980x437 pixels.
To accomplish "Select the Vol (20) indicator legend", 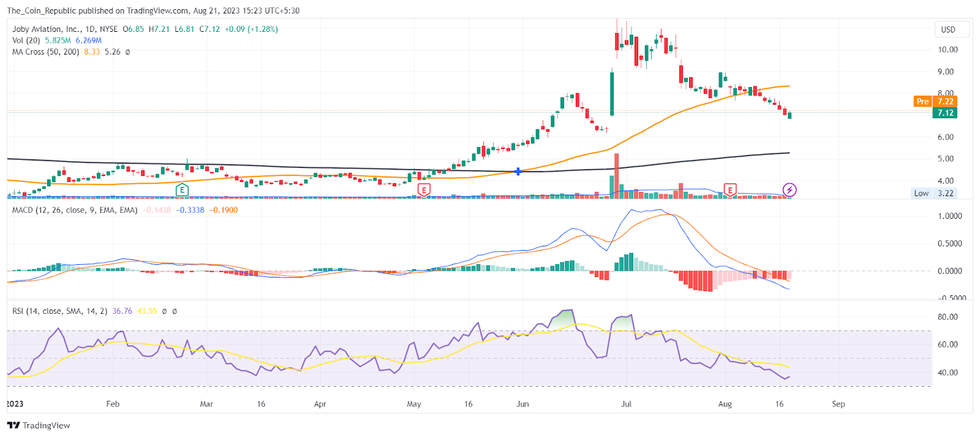I will [26, 40].
